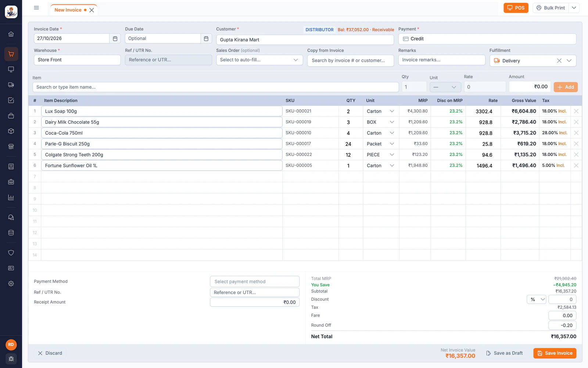
Task: Click the Add item button
Action: 566,87
